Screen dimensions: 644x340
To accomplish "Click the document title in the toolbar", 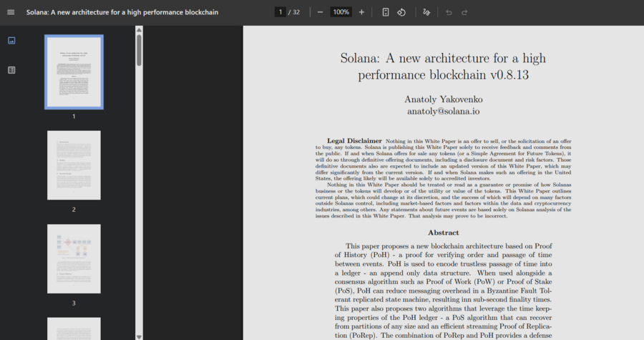I will click(x=122, y=12).
